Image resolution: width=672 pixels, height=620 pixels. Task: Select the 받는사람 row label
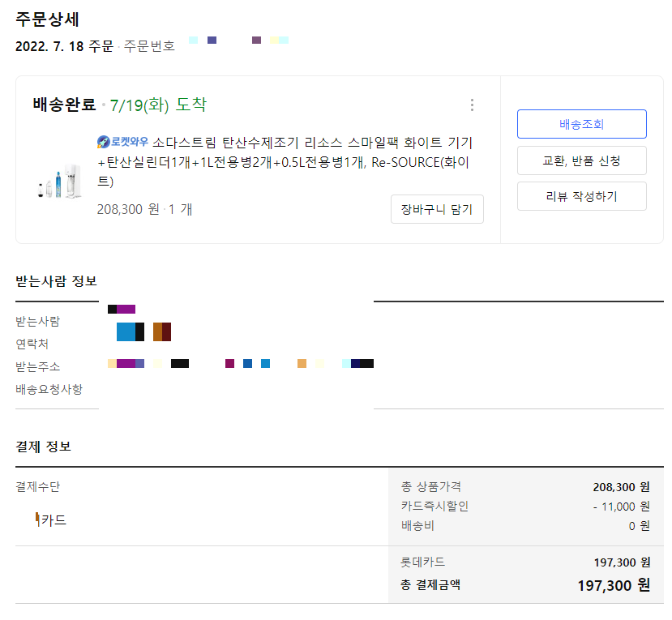(x=38, y=322)
